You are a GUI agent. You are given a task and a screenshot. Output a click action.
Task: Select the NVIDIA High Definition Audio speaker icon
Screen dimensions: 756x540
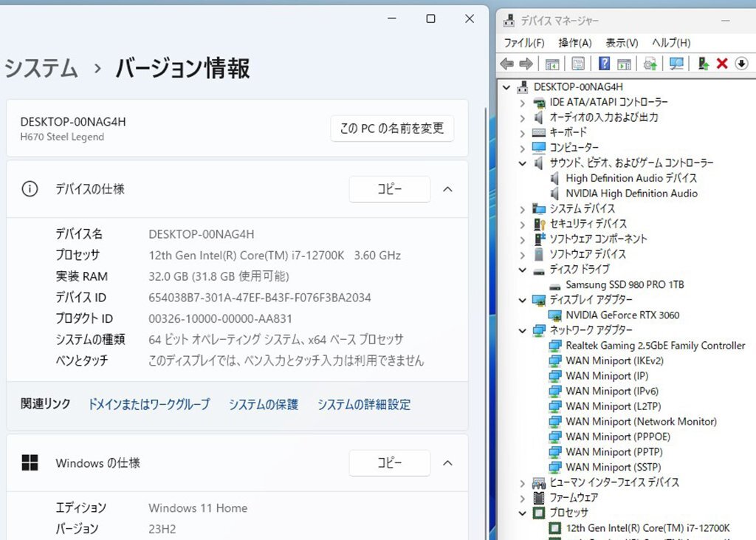click(555, 194)
